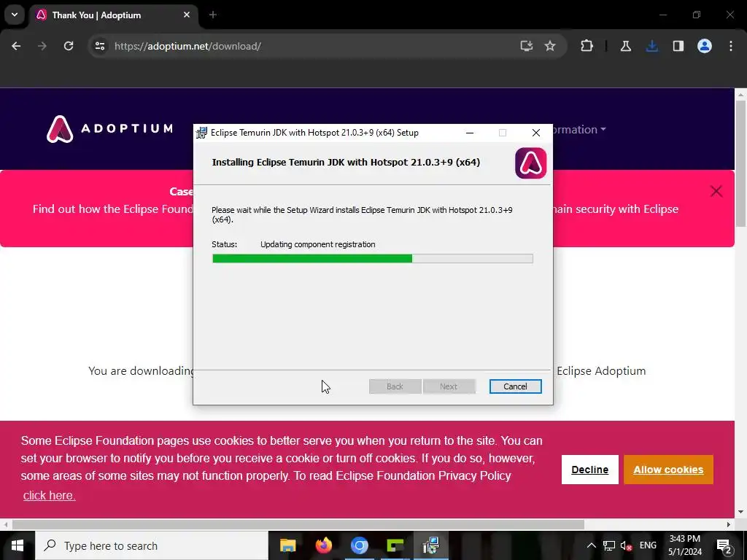Click the taskbar search box
747x560 pixels.
[152, 545]
